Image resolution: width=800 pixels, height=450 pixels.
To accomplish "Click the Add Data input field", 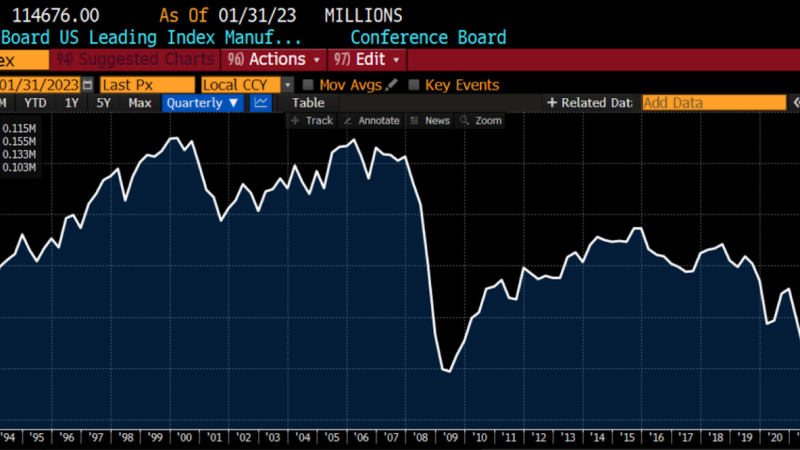I will pos(713,103).
